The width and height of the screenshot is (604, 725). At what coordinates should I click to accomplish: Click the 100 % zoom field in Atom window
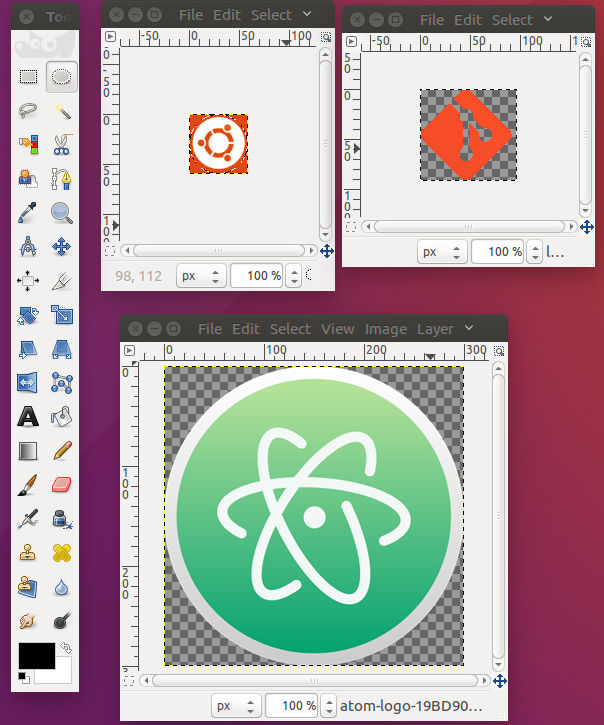click(292, 706)
